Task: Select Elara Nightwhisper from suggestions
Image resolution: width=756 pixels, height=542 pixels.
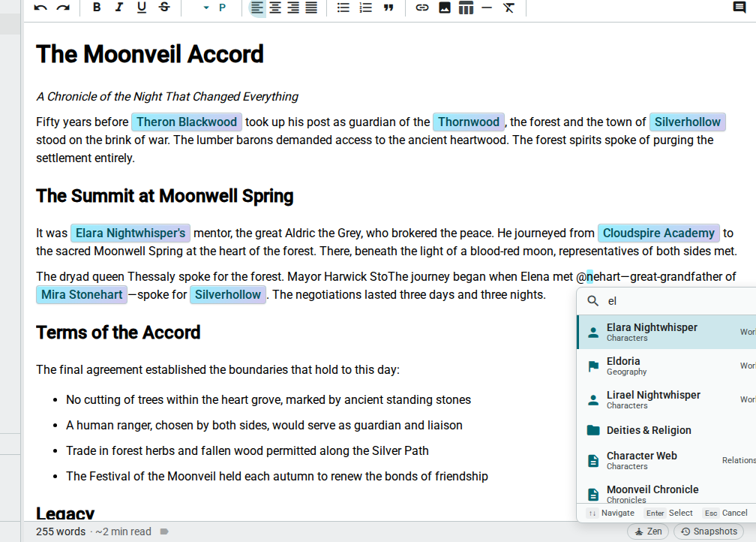Action: (x=667, y=332)
